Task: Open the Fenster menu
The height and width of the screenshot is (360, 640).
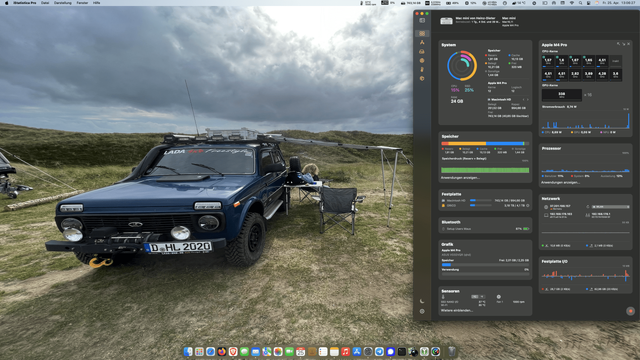Action: click(82, 3)
